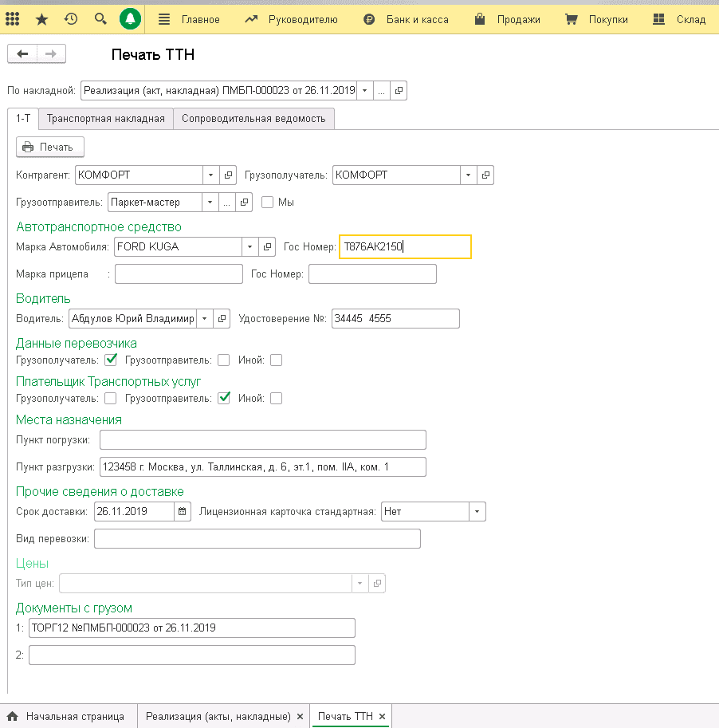Click the Начальная страница home icon

click(13, 716)
